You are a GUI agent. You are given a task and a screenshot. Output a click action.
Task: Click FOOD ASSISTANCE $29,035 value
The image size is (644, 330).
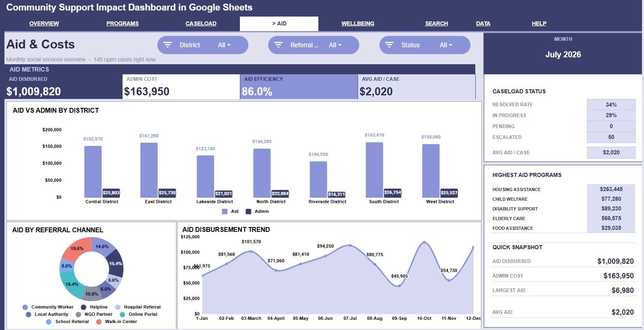tap(611, 228)
